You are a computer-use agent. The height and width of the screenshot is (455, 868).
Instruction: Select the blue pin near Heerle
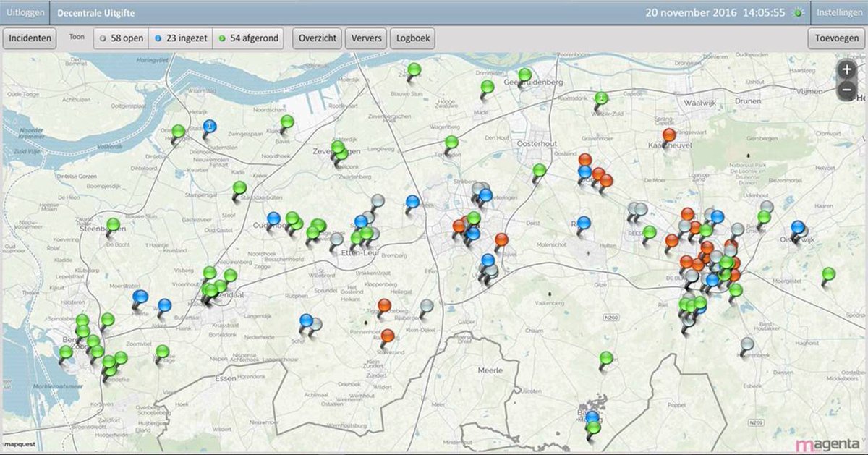[141, 297]
